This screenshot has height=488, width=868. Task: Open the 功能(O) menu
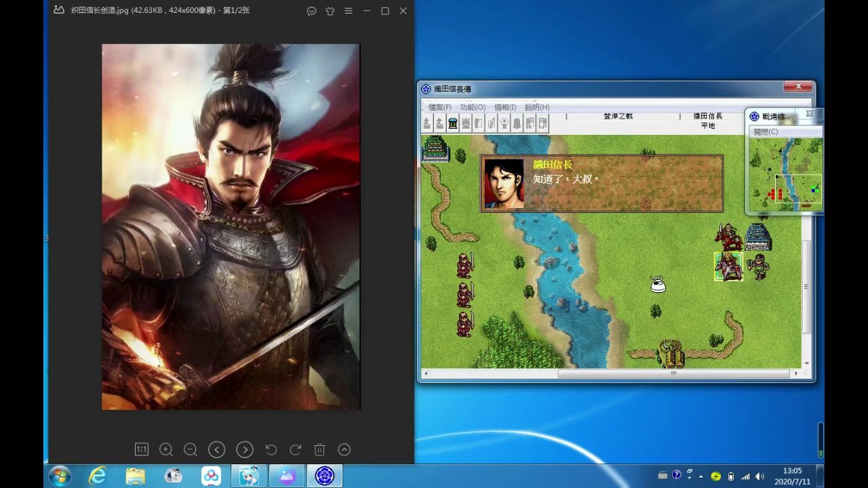[x=473, y=107]
